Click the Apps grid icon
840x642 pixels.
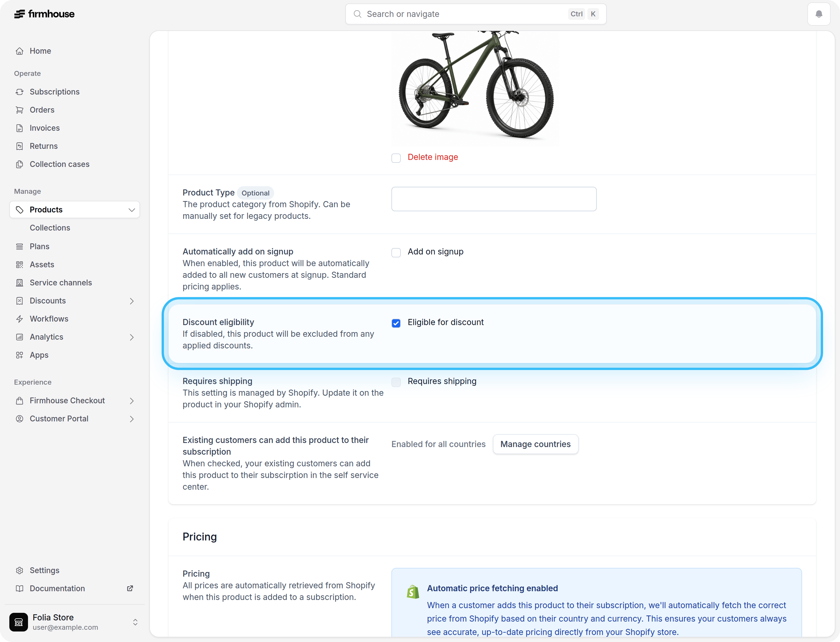tap(20, 355)
